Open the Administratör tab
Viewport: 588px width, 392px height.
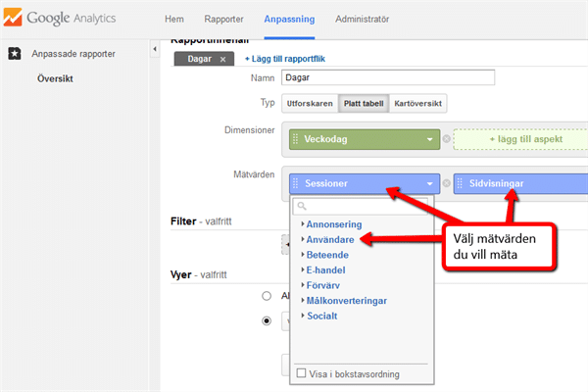click(363, 20)
